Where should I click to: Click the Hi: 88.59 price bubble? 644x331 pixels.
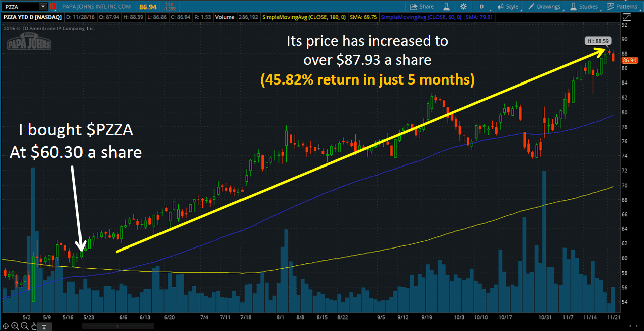point(598,41)
